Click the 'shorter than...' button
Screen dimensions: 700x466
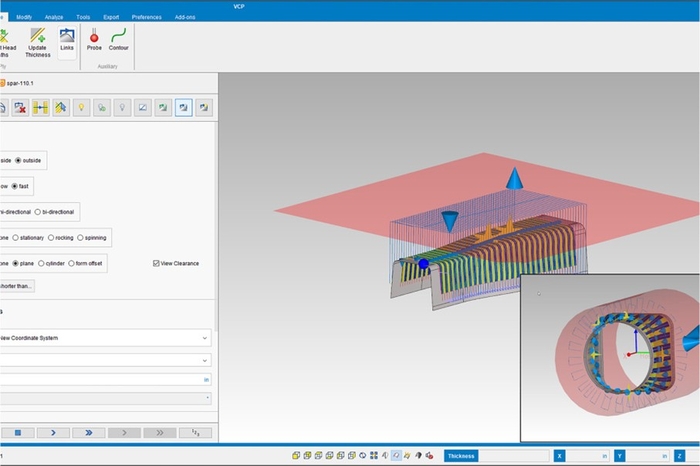(17, 285)
